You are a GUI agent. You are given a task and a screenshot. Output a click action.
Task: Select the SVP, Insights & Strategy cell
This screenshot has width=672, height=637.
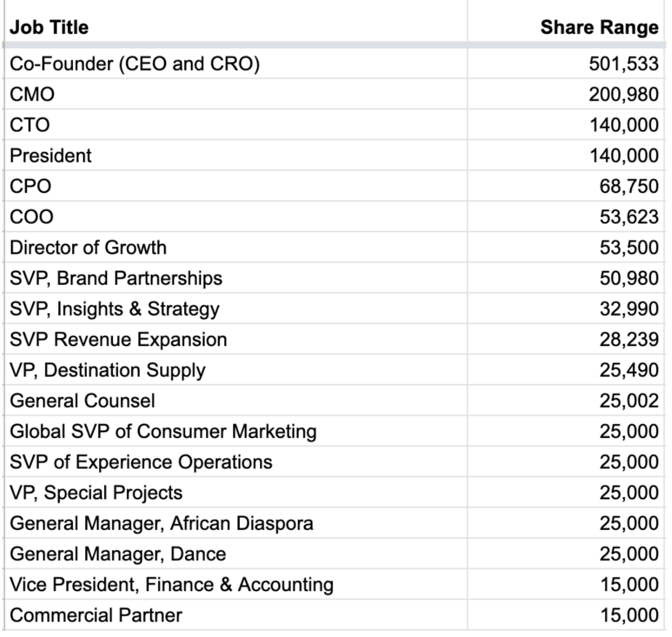pyautogui.click(x=114, y=309)
